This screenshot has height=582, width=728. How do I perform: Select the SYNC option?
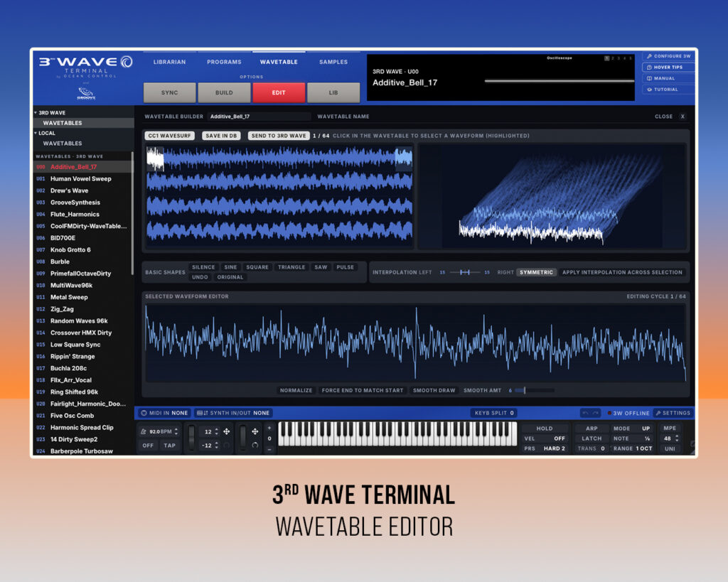click(x=169, y=93)
